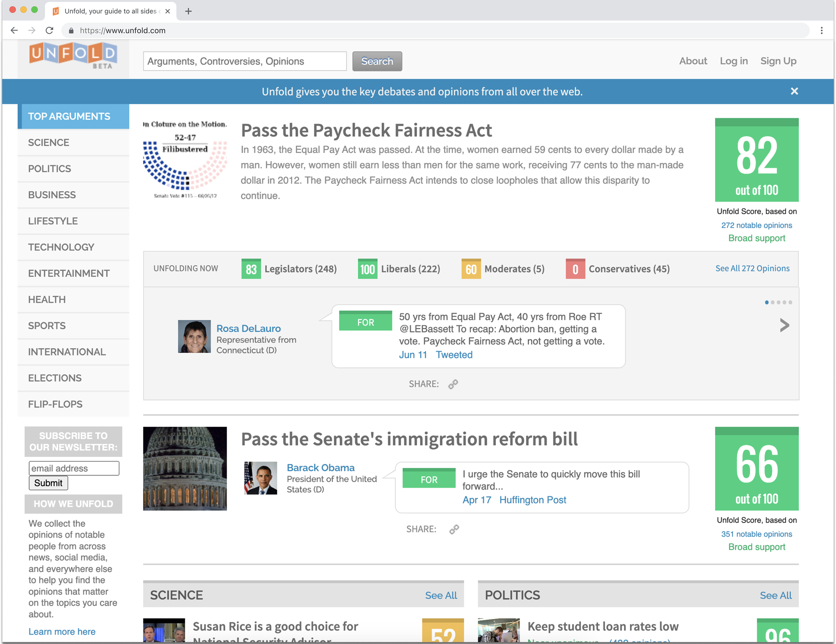The image size is (836, 644).
Task: Open See All 272 Opinions link
Action: [x=752, y=268]
